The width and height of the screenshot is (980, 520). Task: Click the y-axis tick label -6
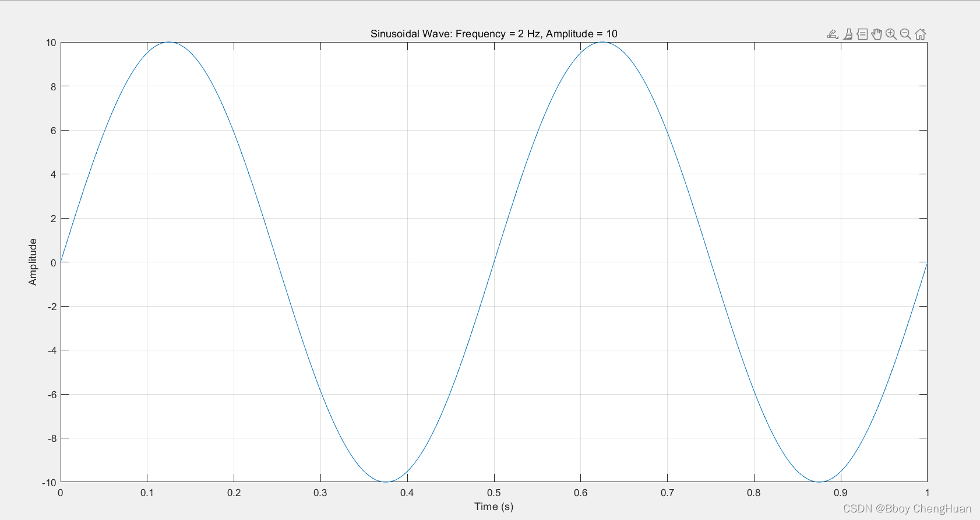click(x=52, y=395)
